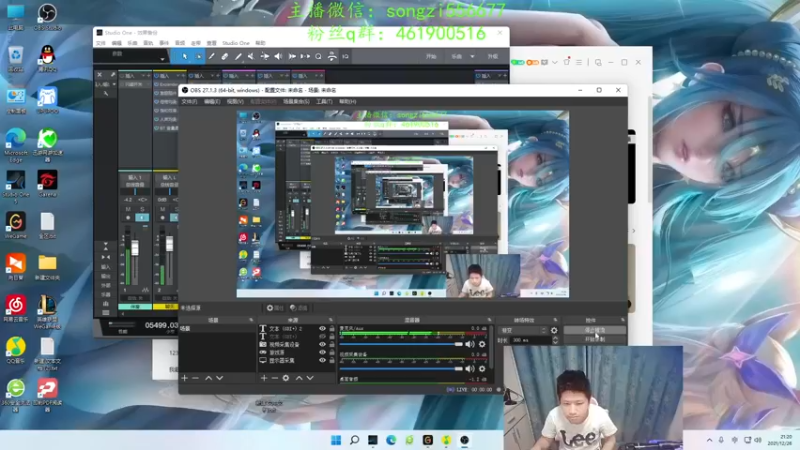Toggle visibility of first text source
This screenshot has width=800, height=450.
tap(322, 329)
